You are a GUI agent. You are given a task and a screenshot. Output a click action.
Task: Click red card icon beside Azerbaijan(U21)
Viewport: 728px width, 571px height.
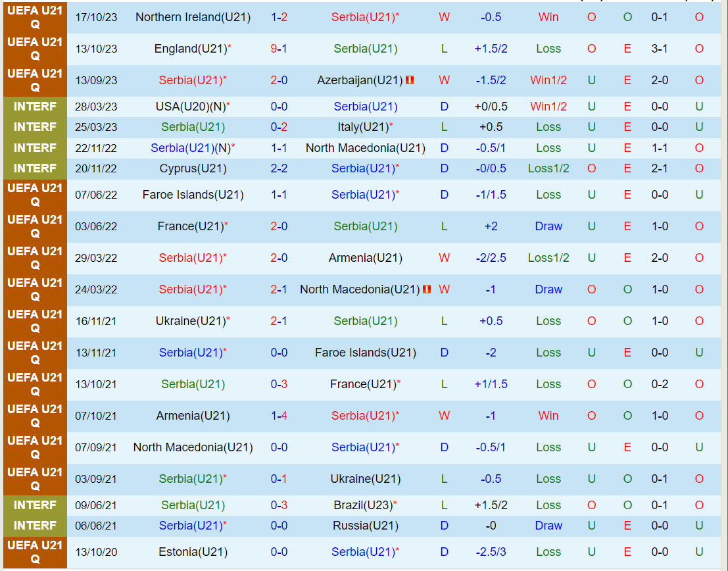(x=410, y=80)
